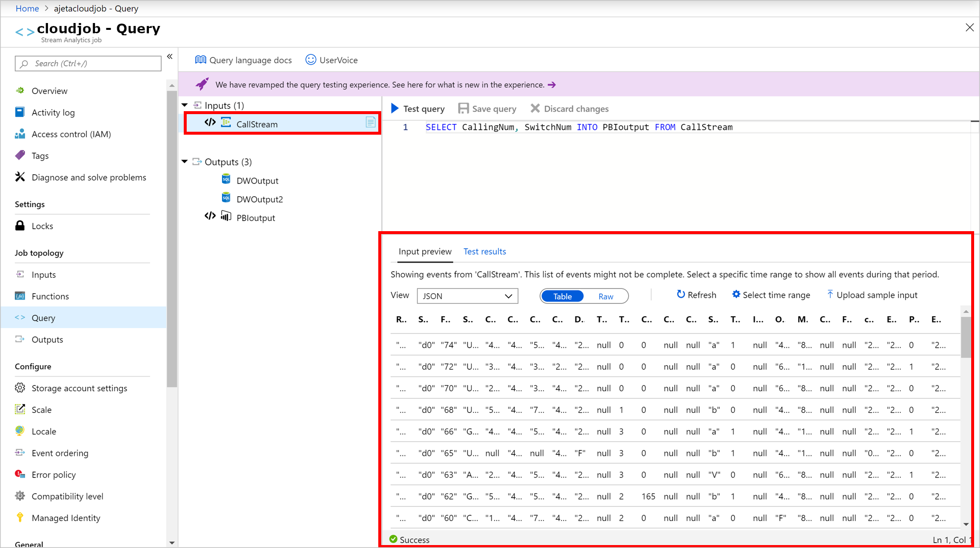Viewport: 980px width, 548px height.
Task: Select the Input preview tab
Action: (x=425, y=252)
